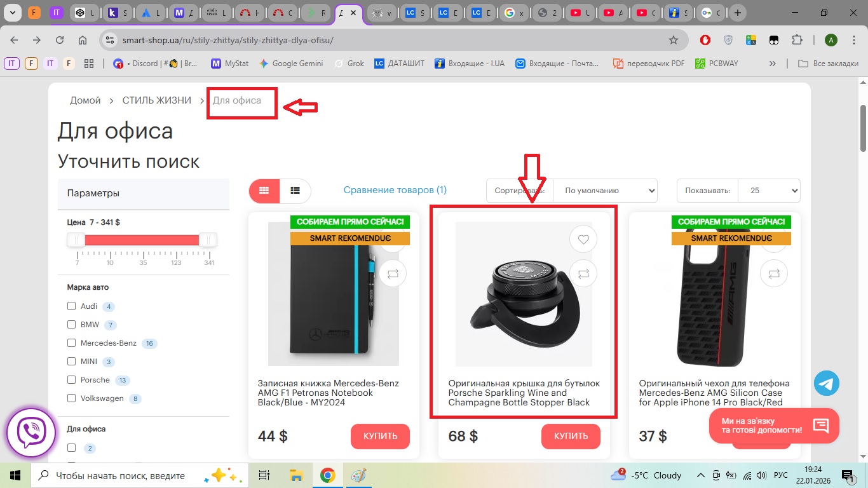Tick the Porsche filter checkbox
This screenshot has width=868, height=488.
point(72,380)
